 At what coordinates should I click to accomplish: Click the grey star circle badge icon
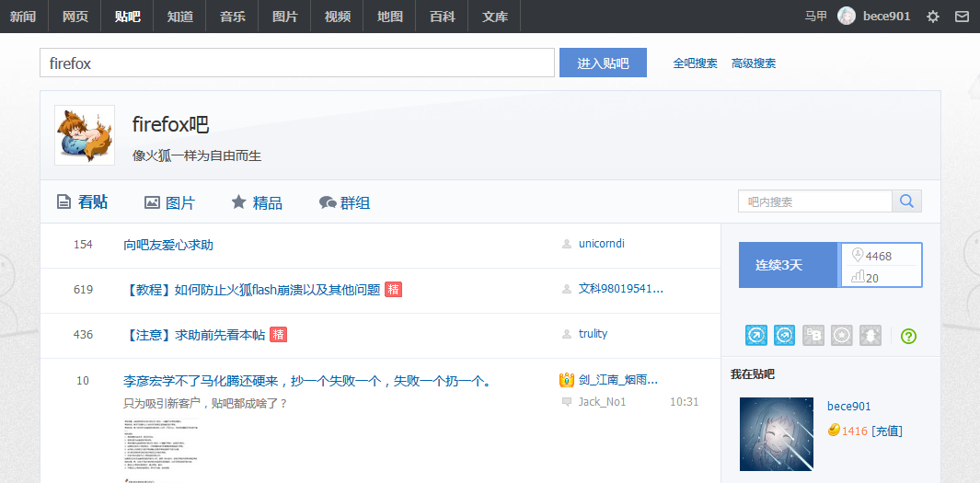pos(841,336)
